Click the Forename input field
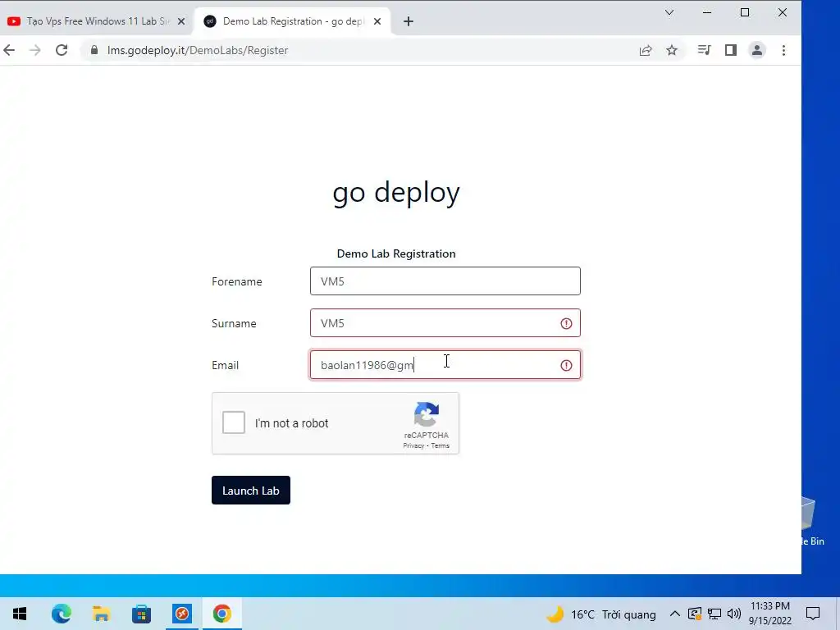Viewport: 840px width, 630px height. 445,281
